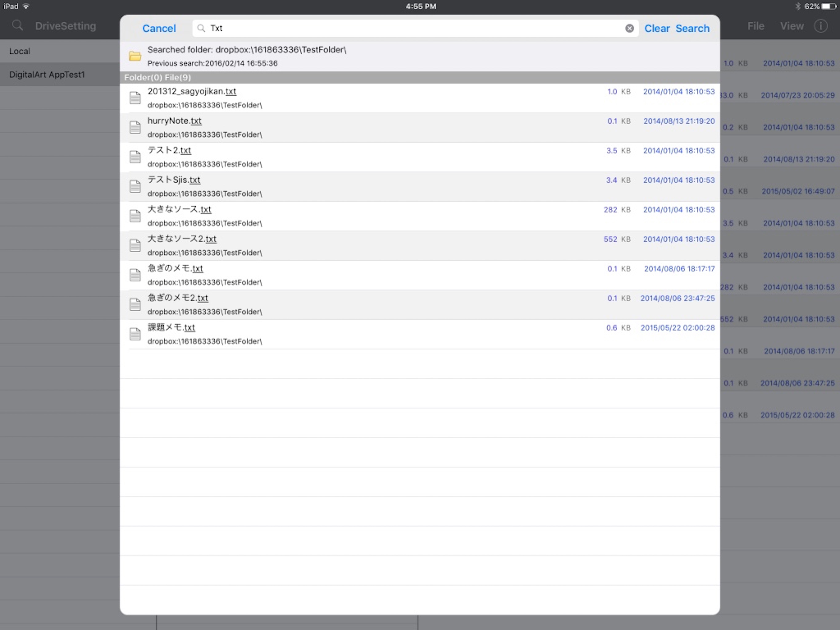The image size is (840, 630).
Task: Click the yellow searched-folder icon
Action: point(135,56)
